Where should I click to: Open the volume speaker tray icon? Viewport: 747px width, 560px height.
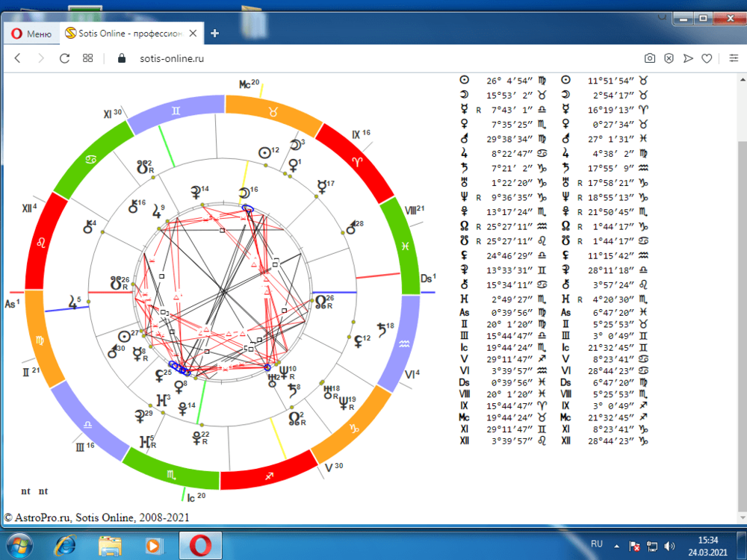click(x=669, y=547)
